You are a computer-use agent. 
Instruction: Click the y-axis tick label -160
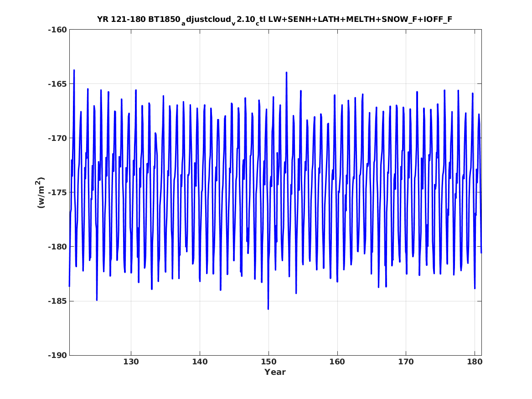tap(58, 30)
